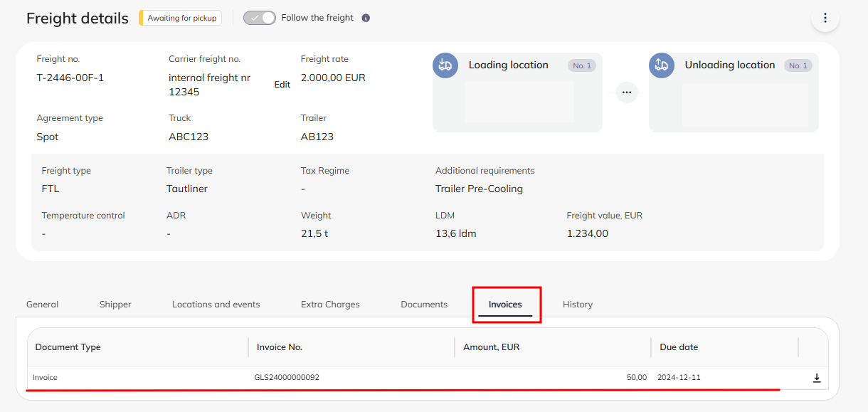
Task: Toggle the Follow the freight switch
Action: (x=260, y=18)
